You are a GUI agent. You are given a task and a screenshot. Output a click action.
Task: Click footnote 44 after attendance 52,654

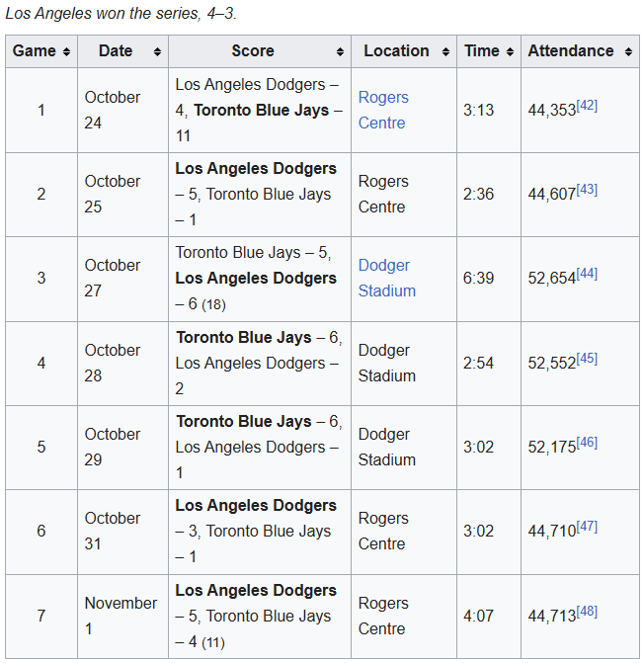(x=587, y=273)
